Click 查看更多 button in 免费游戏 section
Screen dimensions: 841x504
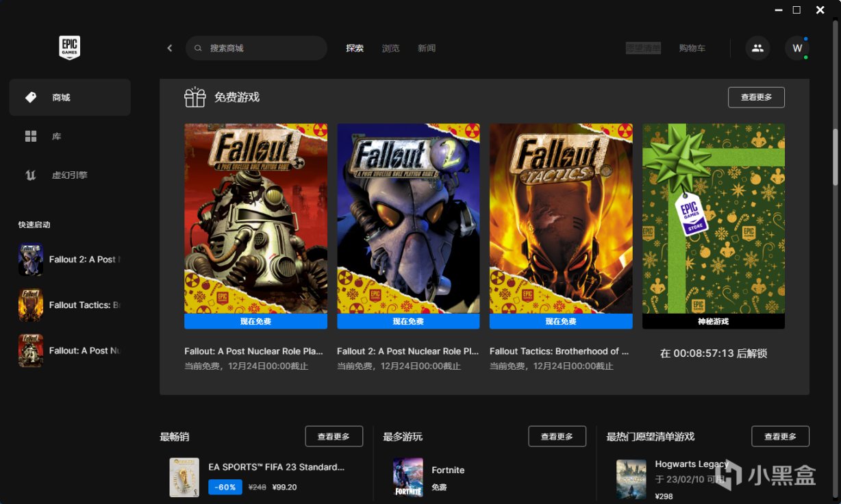[x=756, y=97]
